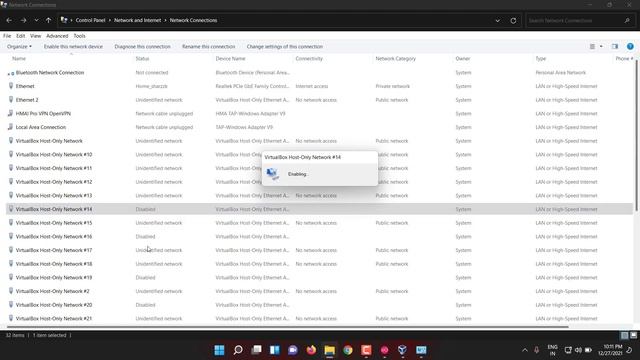Image resolution: width=640 pixels, height=360 pixels.
Task: Expand the address bar history dropdown
Action: pos(498,20)
